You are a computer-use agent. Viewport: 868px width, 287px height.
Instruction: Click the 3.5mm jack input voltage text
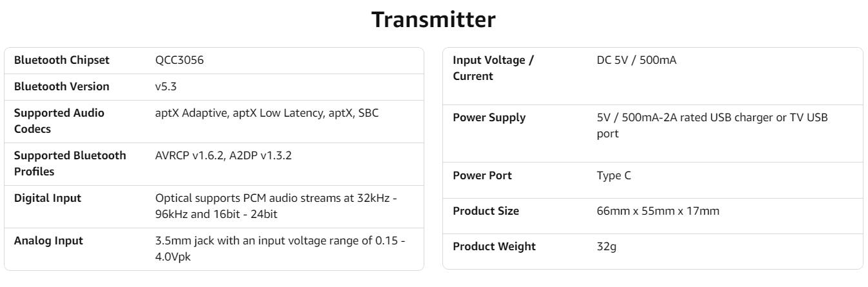[280, 248]
